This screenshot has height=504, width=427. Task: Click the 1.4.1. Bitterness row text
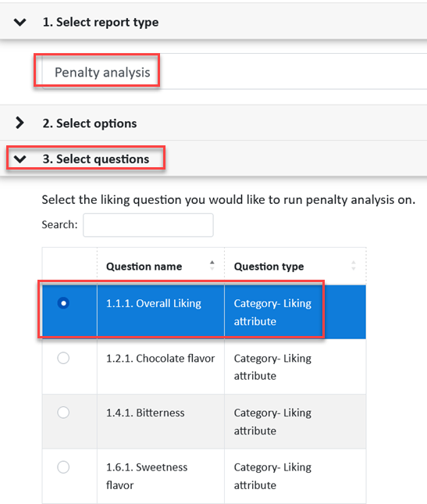(x=145, y=413)
